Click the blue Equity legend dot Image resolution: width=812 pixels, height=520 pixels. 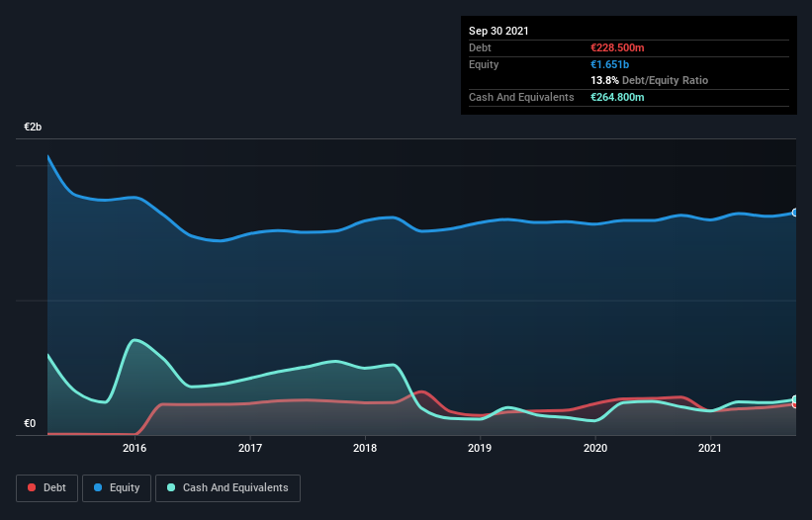pyautogui.click(x=98, y=487)
